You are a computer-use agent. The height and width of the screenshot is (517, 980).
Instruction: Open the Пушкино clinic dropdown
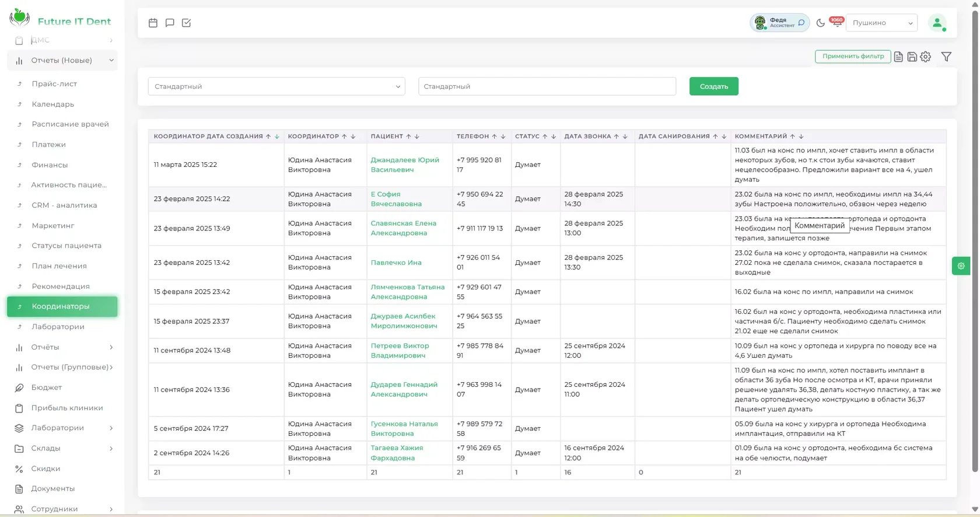pyautogui.click(x=881, y=23)
